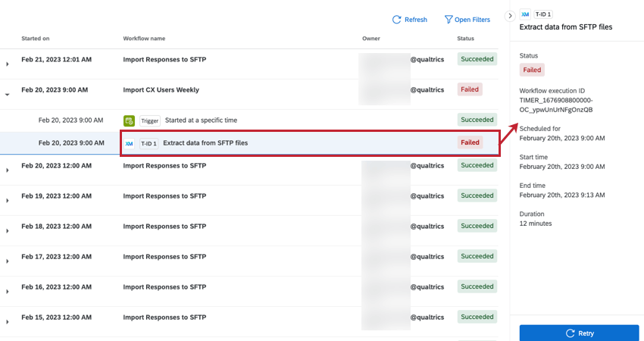Click the Refresh circular arrow icon

(396, 20)
